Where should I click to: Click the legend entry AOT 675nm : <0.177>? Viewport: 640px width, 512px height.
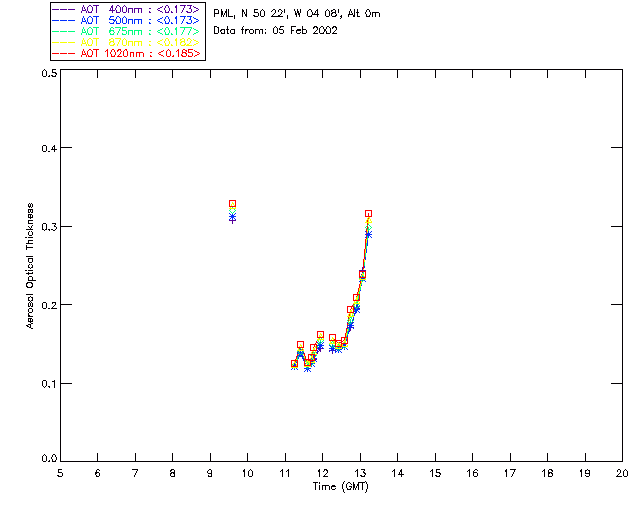(127, 31)
